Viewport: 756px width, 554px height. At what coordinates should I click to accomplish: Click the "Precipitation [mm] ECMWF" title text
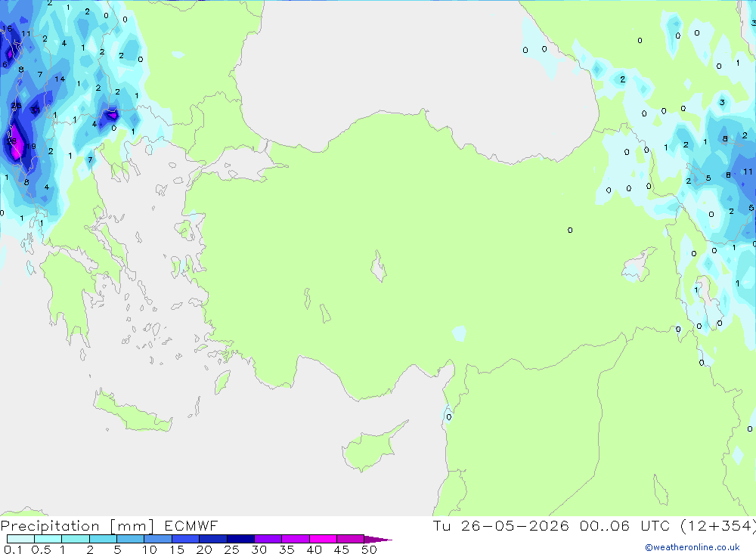[109, 526]
